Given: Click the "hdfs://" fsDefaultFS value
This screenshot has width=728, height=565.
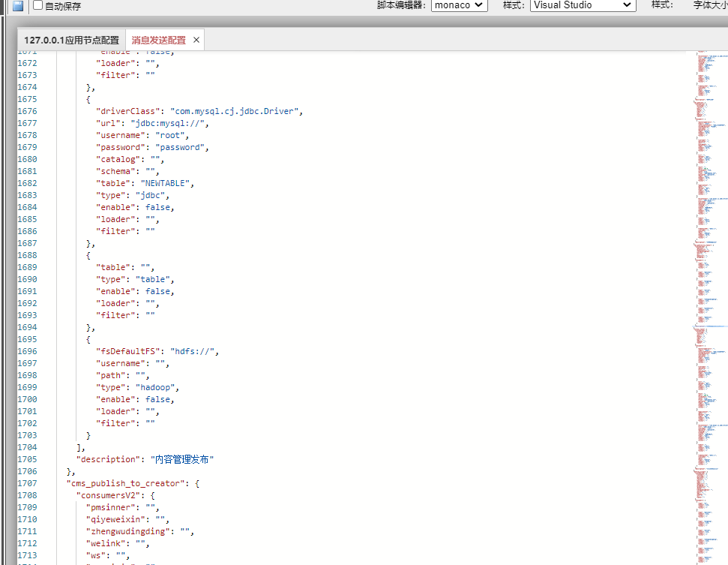Looking at the screenshot, I should (x=195, y=351).
